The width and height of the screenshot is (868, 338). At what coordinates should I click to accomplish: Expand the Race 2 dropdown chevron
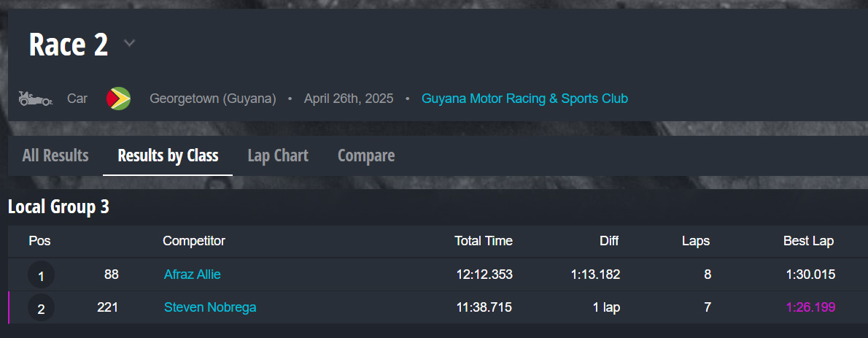pyautogui.click(x=129, y=44)
